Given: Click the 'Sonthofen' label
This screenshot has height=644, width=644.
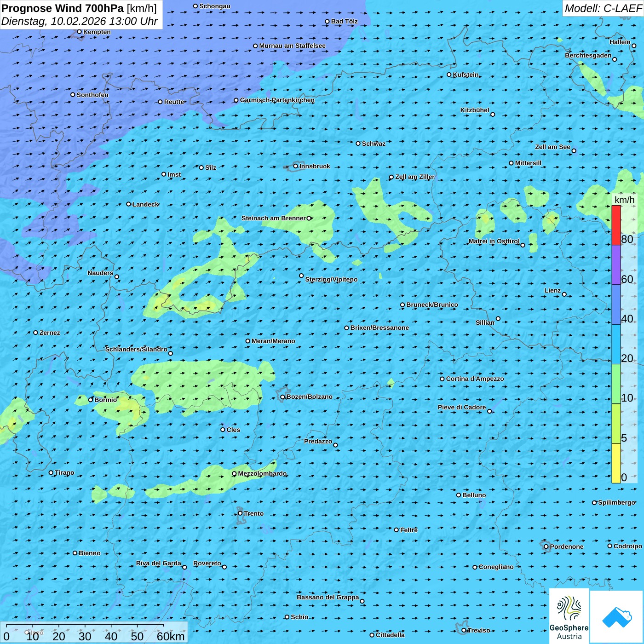Looking at the screenshot, I should [x=92, y=95].
